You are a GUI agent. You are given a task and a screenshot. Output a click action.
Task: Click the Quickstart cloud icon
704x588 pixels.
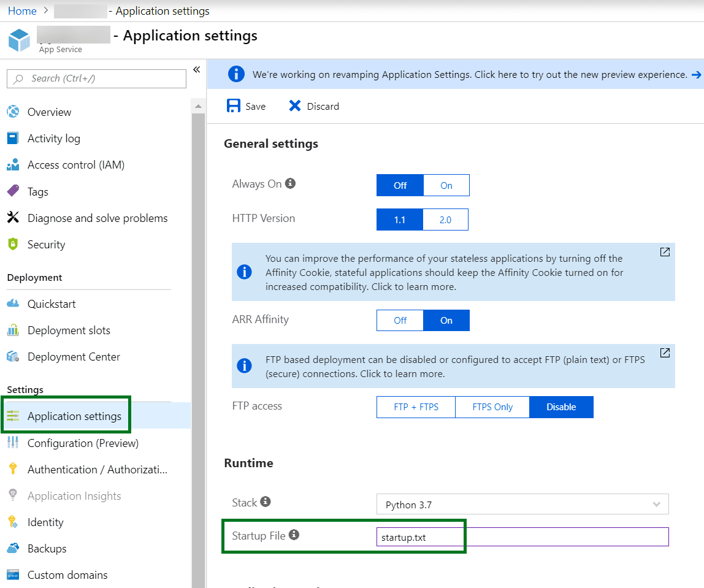pos(13,304)
